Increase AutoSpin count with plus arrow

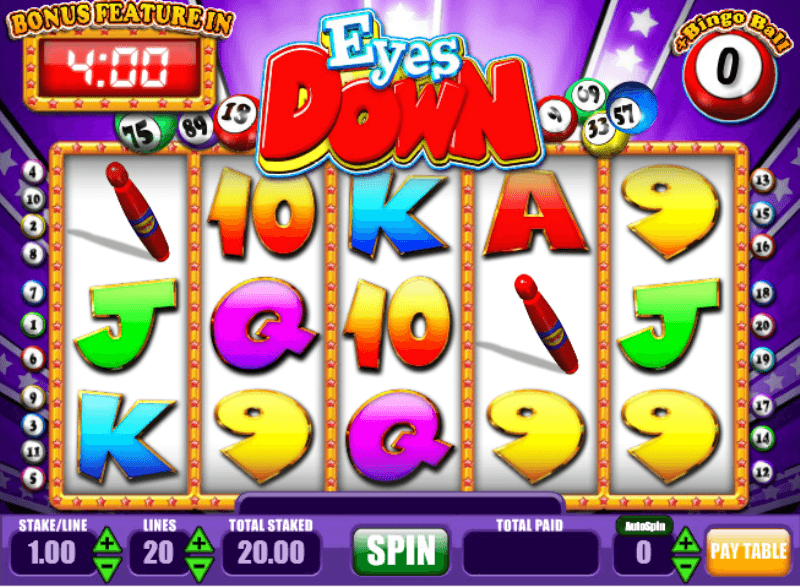coord(685,541)
